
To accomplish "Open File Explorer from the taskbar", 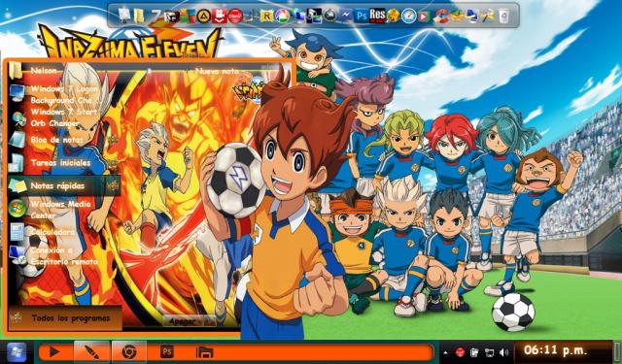I will pos(205,351).
